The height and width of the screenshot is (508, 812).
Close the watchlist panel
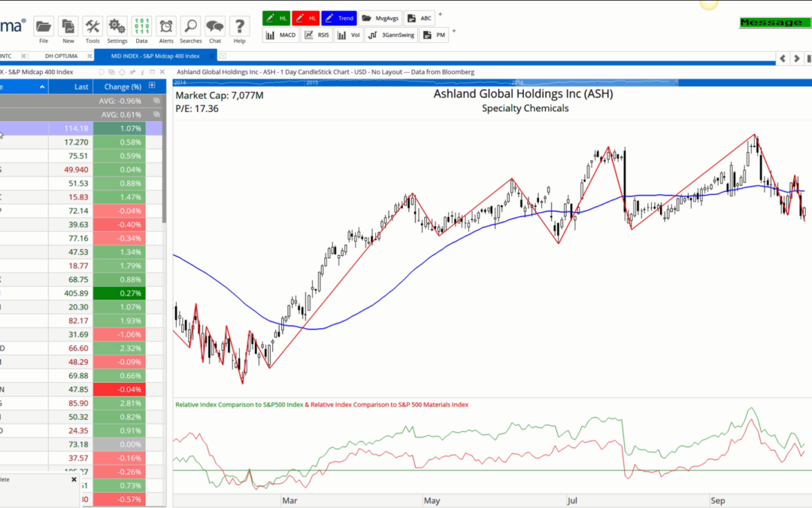(x=162, y=72)
